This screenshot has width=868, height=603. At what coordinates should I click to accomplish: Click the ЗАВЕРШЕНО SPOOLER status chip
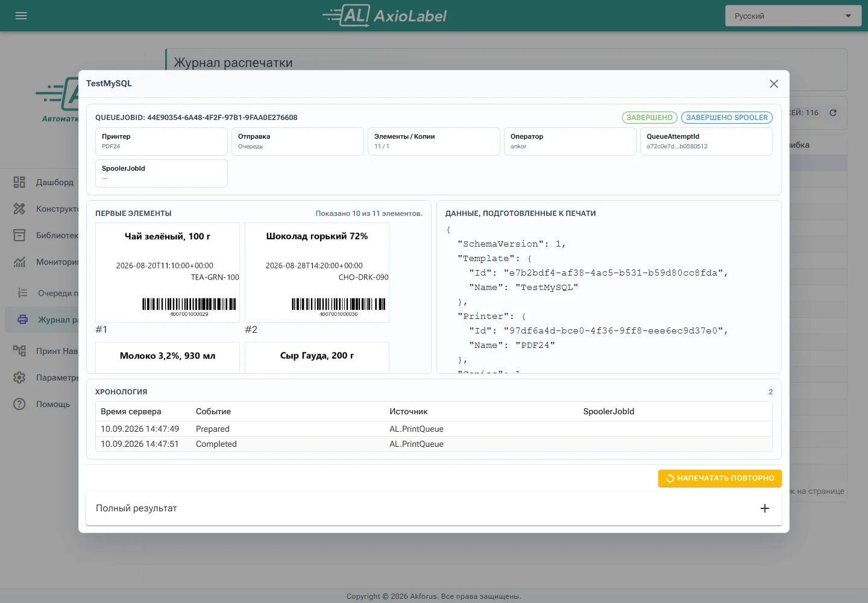pos(727,118)
